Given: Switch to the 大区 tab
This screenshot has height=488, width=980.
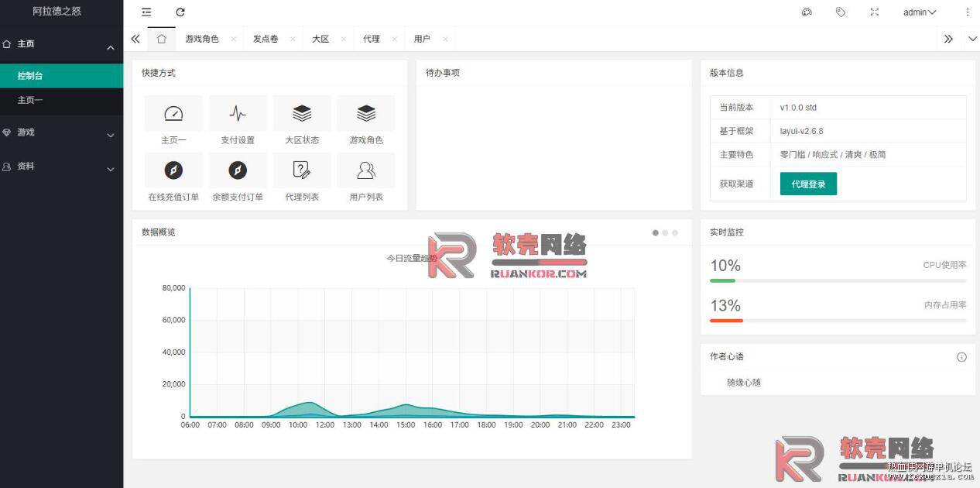Looking at the screenshot, I should (x=320, y=39).
